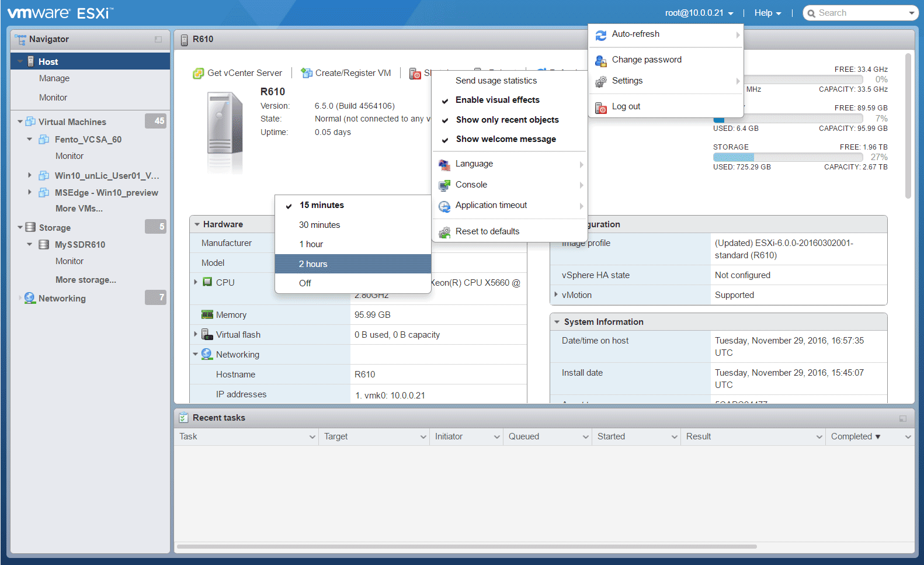
Task: Choose Log out from user menu
Action: (x=666, y=106)
